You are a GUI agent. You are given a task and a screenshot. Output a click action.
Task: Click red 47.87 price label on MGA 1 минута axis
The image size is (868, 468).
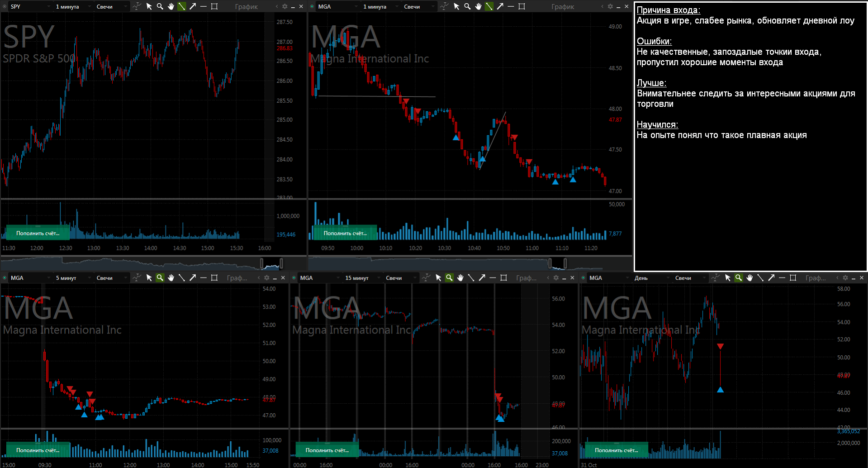pos(615,120)
